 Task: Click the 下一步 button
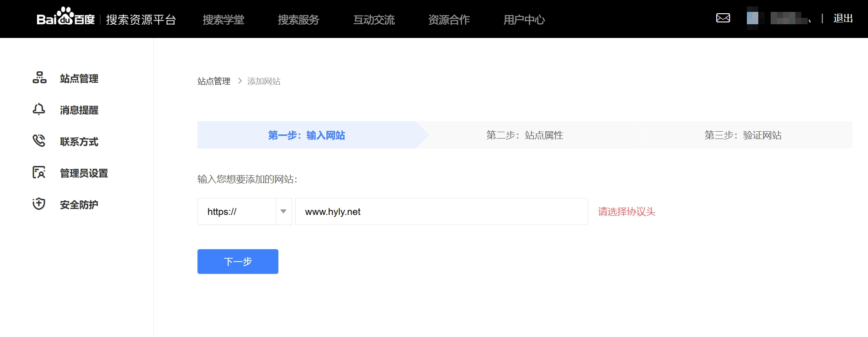coord(238,262)
